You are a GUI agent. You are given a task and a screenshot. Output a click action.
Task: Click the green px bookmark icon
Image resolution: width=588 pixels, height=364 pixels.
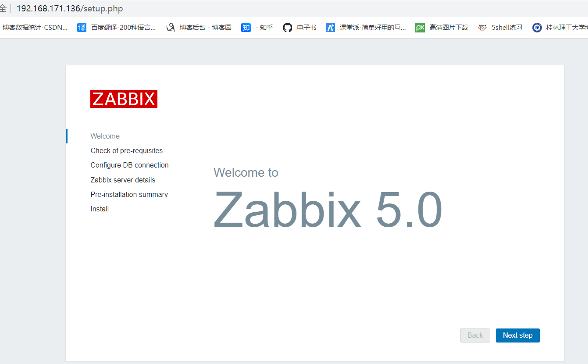(420, 28)
